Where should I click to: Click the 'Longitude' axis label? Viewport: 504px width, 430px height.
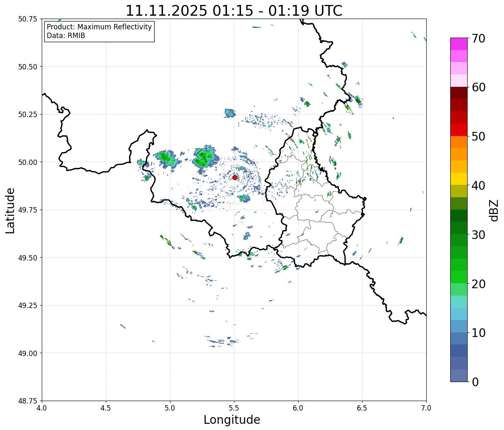point(232,420)
